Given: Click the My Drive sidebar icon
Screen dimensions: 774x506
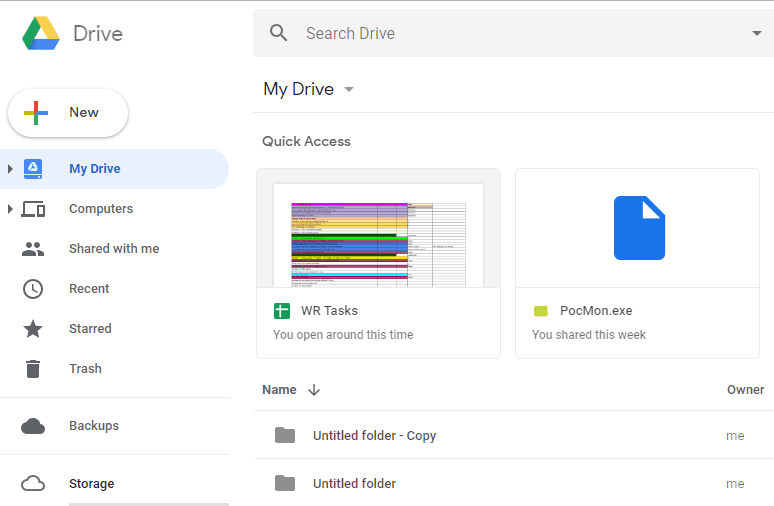Looking at the screenshot, I should point(33,169).
